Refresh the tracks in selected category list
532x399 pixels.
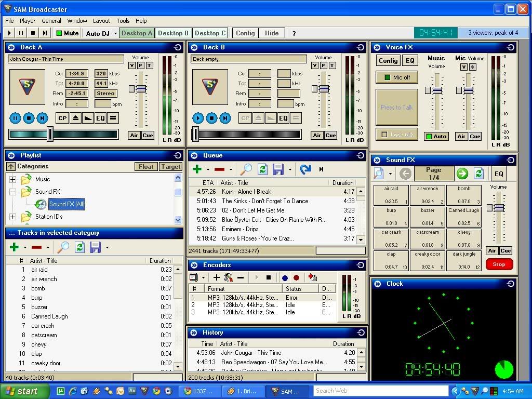point(79,247)
